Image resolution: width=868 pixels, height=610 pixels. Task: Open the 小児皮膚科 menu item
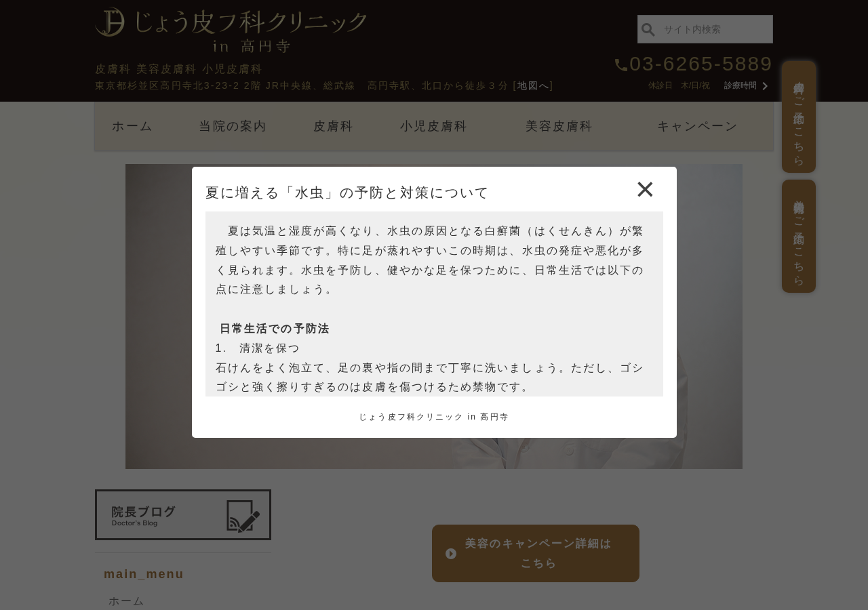[433, 126]
